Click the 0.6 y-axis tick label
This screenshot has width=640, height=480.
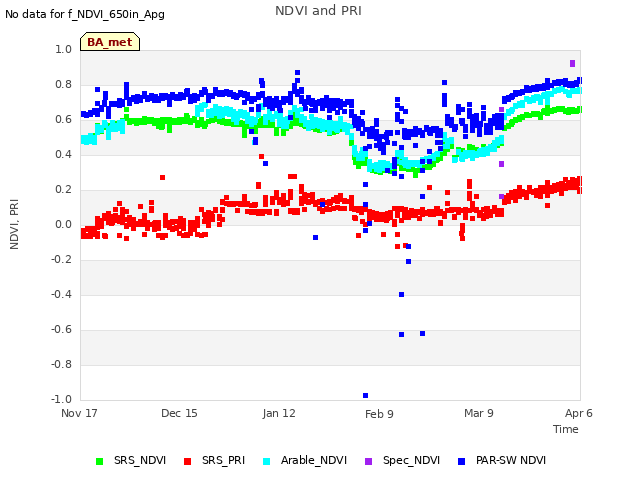coord(63,119)
